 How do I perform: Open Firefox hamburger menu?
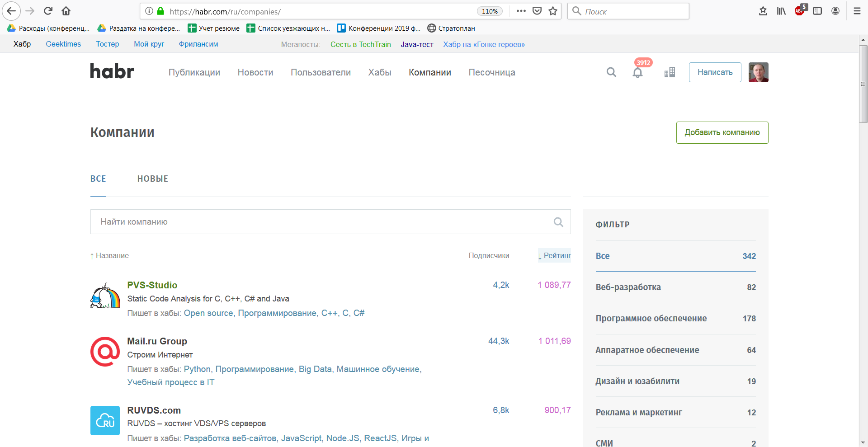[x=857, y=11]
